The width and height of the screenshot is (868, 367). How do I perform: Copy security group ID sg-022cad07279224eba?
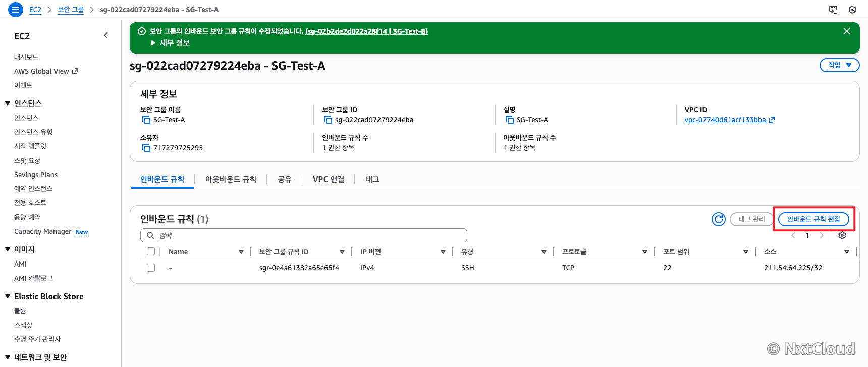(328, 120)
